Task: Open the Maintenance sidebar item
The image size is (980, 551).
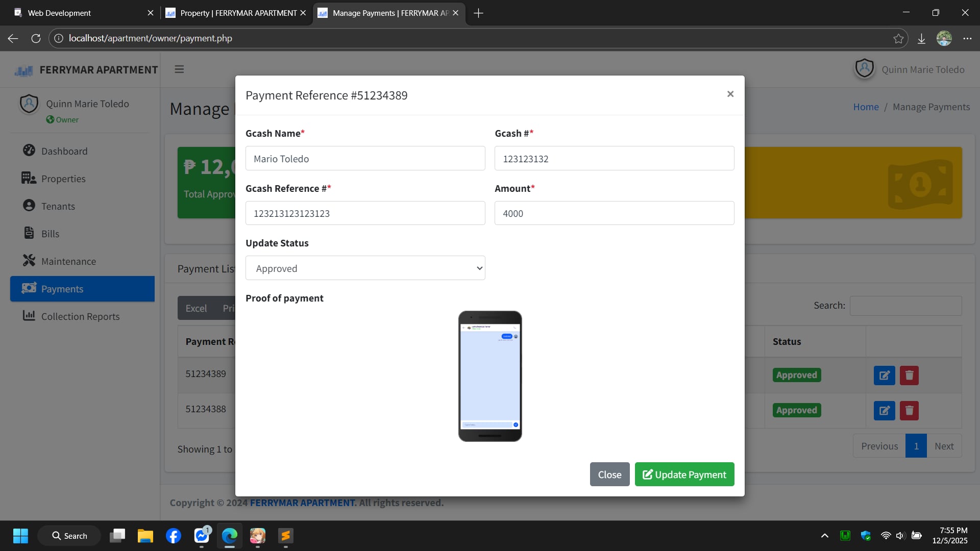Action: click(68, 261)
